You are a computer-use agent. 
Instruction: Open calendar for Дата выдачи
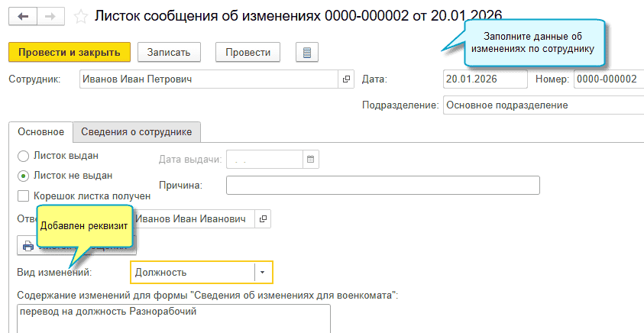(x=311, y=160)
